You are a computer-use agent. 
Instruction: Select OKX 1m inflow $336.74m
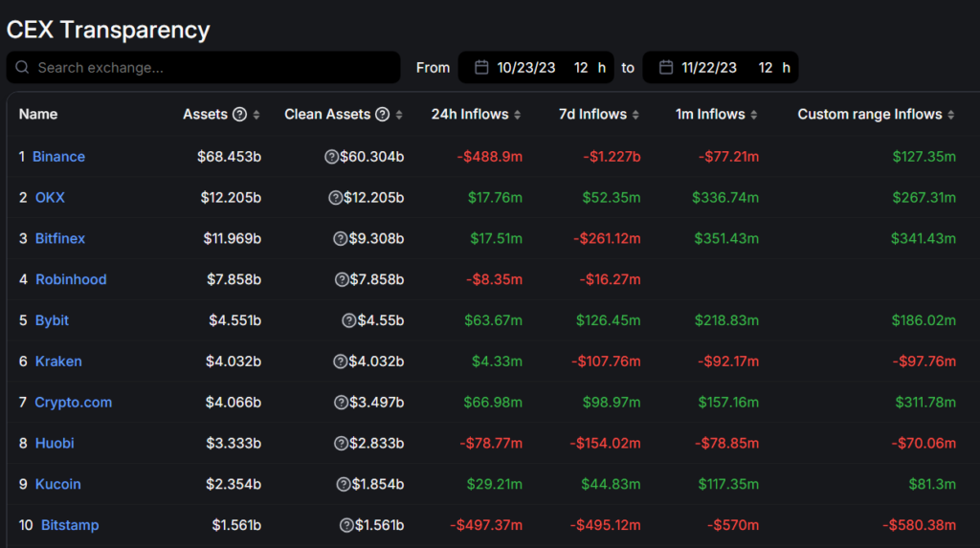coord(725,197)
